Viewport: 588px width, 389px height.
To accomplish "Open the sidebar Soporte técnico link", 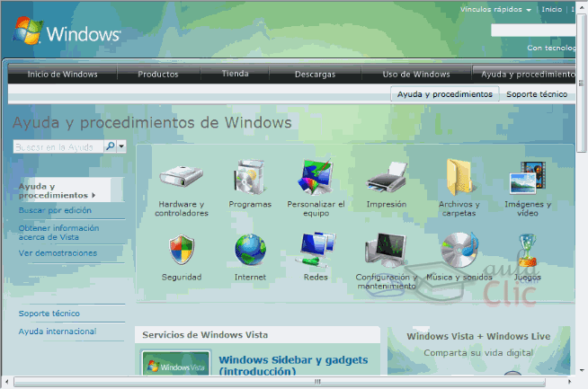I will tap(49, 314).
